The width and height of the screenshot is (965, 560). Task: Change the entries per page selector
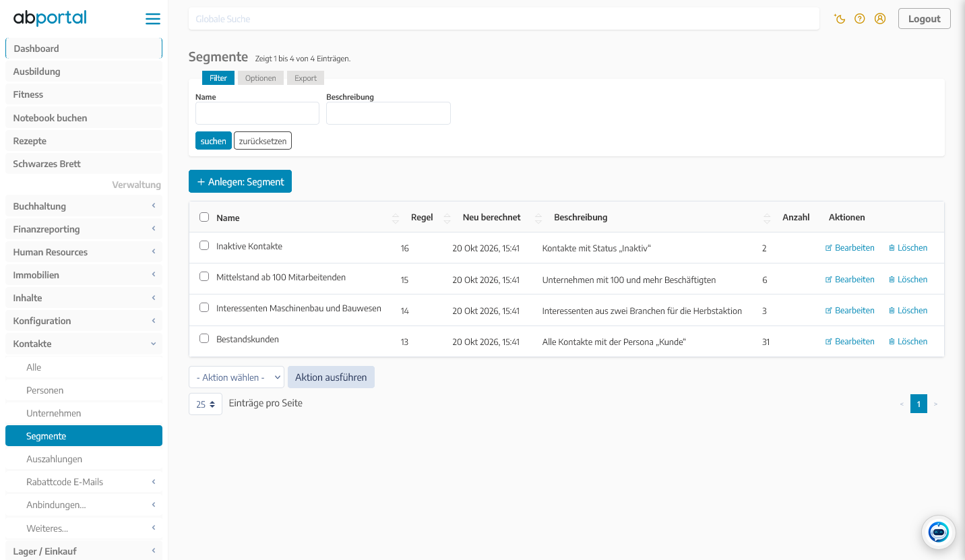click(206, 404)
